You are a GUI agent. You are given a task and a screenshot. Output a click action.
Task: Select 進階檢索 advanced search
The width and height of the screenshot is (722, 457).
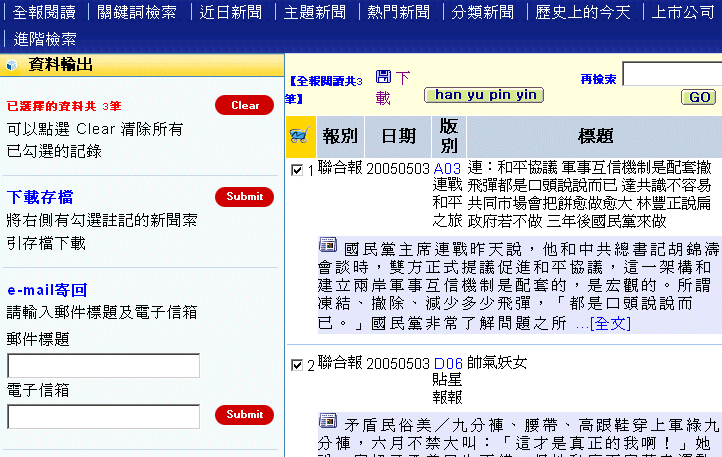[46, 40]
